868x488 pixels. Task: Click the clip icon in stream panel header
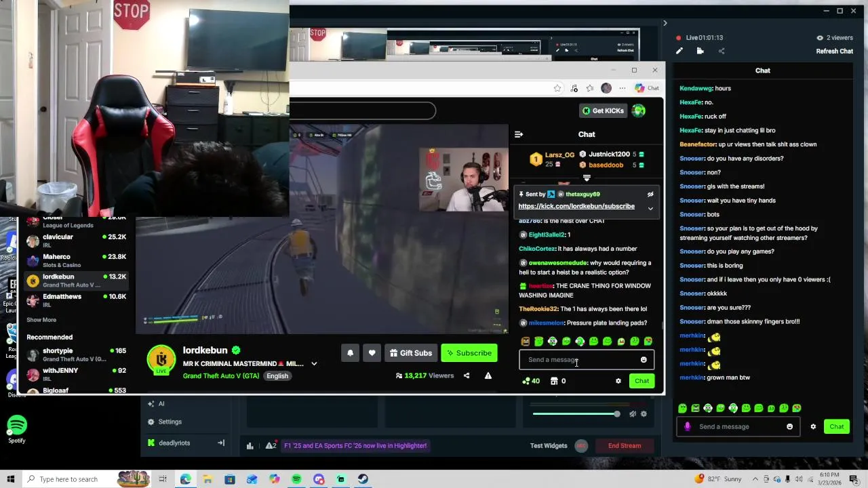700,51
